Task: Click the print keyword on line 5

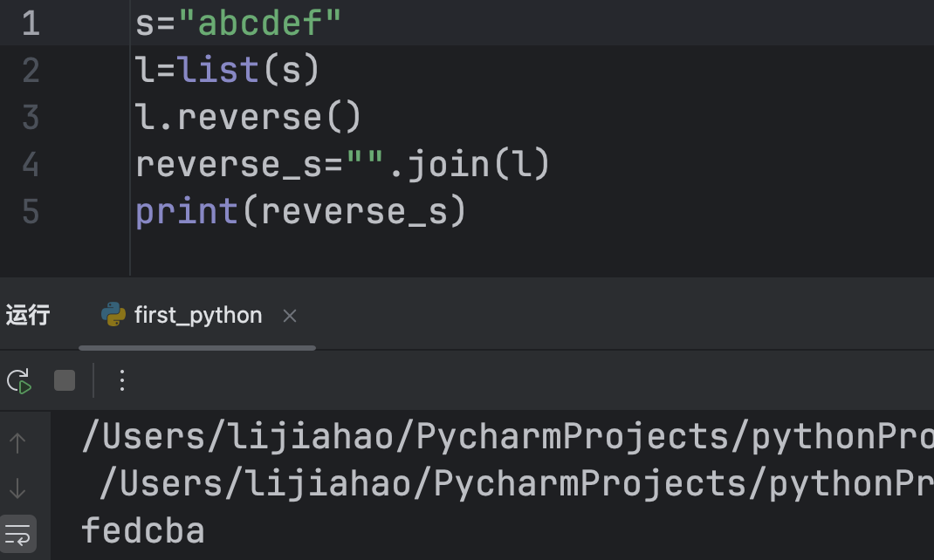Action: (187, 212)
